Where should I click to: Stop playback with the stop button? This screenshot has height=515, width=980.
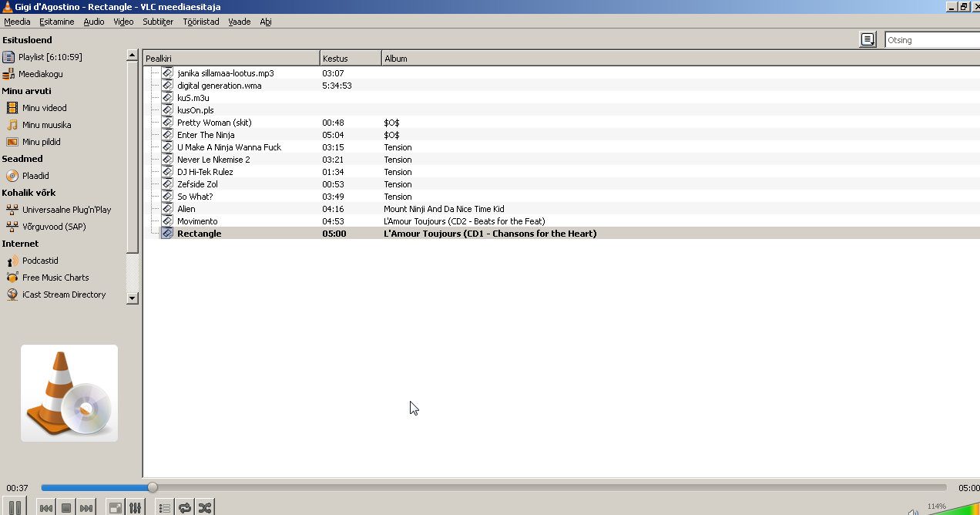(x=66, y=508)
